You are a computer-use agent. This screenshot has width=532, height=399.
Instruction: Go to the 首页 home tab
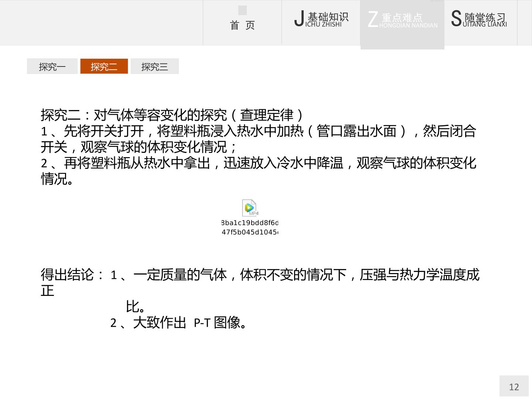tap(242, 23)
